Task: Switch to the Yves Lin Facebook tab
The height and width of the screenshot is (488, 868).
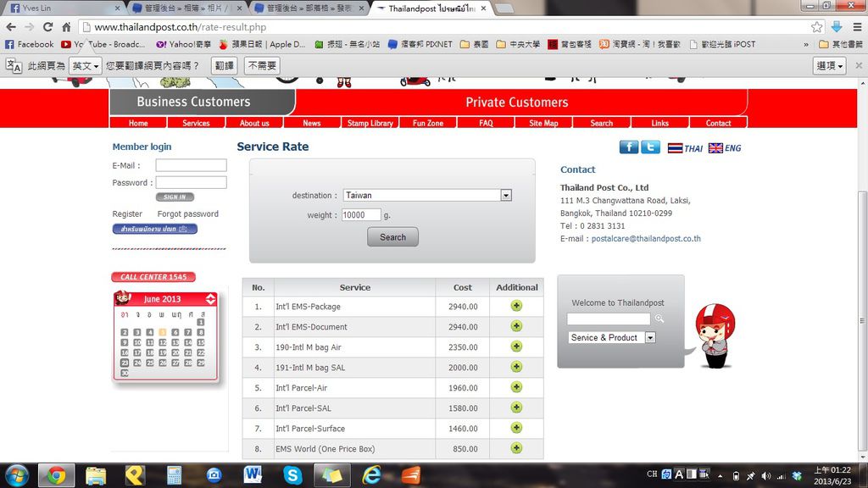Action: (x=63, y=8)
